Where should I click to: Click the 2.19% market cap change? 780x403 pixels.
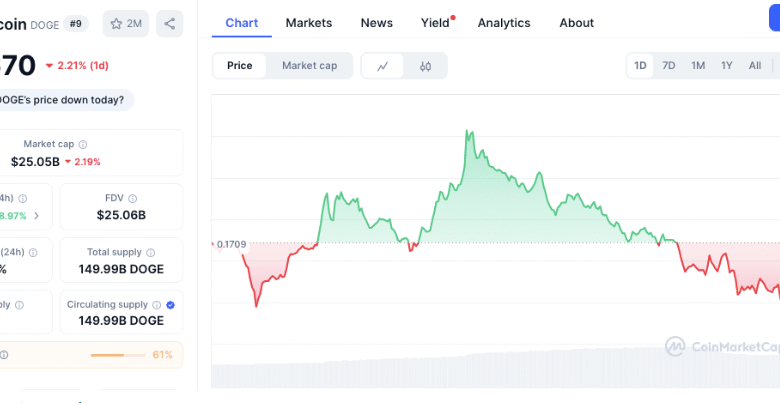pyautogui.click(x=83, y=162)
